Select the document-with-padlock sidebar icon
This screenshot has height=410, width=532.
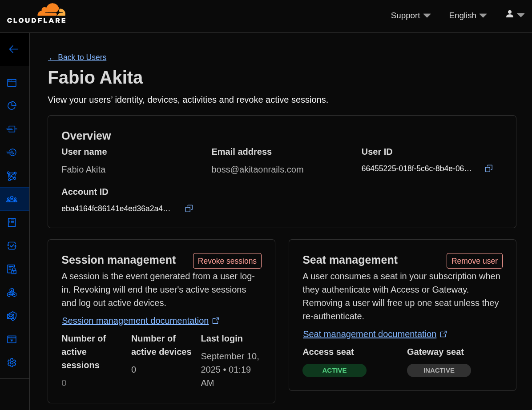tap(12, 269)
